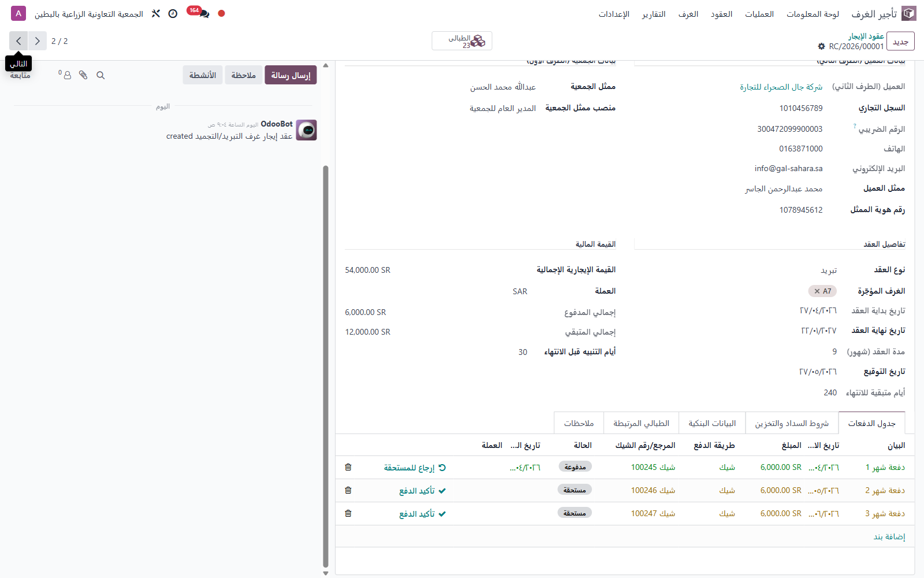The width and height of the screenshot is (924, 578).
Task: Open the room rental app home icon
Action: 909,13
